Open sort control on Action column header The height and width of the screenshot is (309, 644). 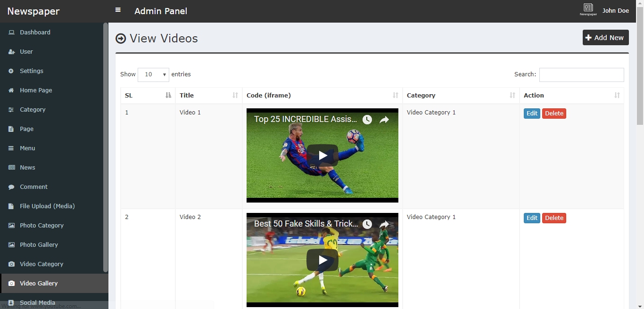[x=617, y=95]
